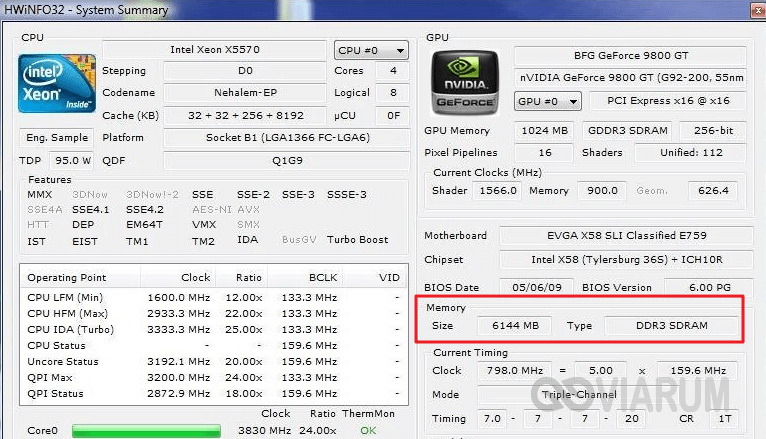The height and width of the screenshot is (439, 766).
Task: Click the Intel Xeon X5570 name field
Action: click(x=214, y=50)
